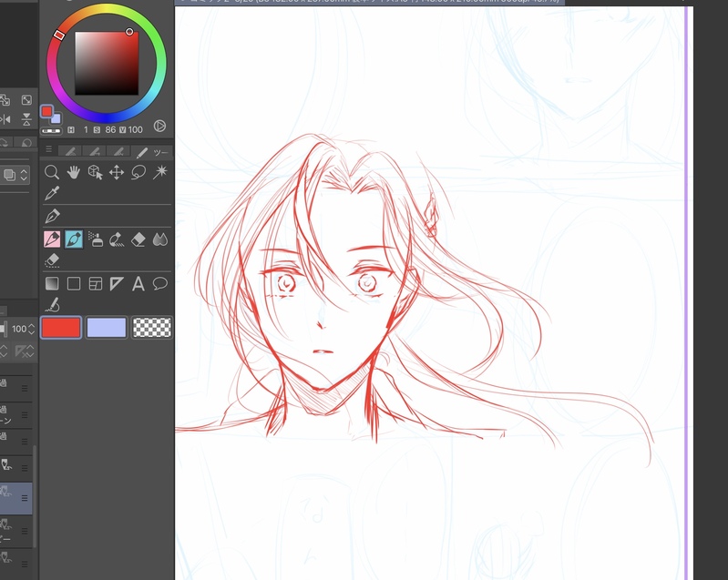Select the Decoration brush tool
728x580 pixels.
pos(117,239)
